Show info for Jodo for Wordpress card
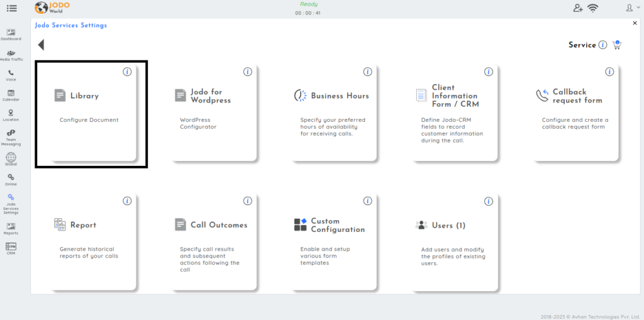This screenshot has height=320, width=644. point(248,72)
